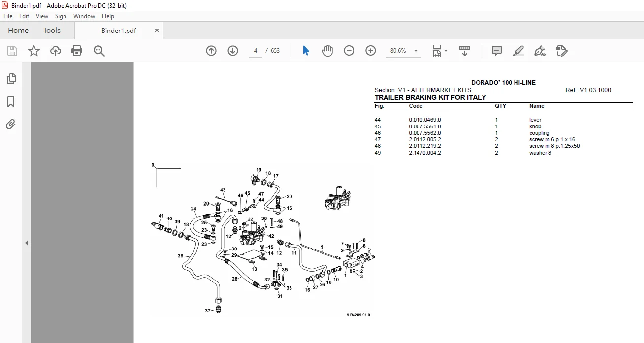644x343 pixels.
Task: Open the zoom level dropdown
Action: click(416, 51)
